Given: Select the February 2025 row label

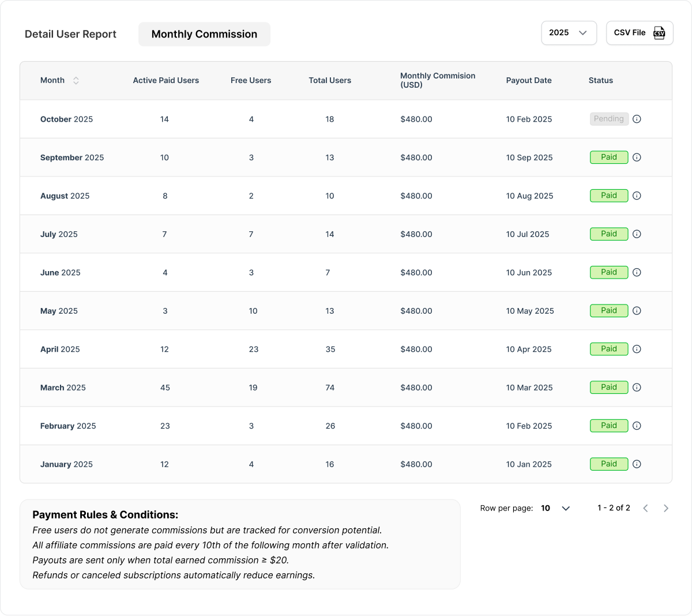Looking at the screenshot, I should pos(68,426).
